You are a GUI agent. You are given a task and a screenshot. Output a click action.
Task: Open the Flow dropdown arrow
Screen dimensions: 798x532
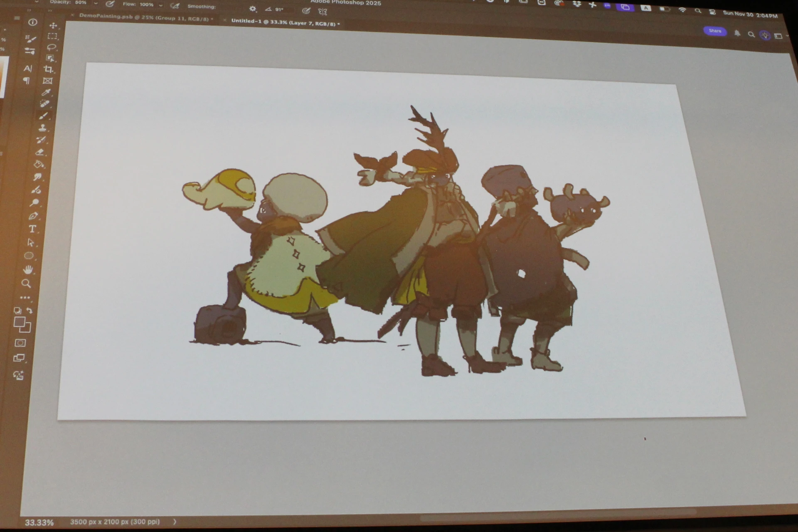pyautogui.click(x=160, y=5)
